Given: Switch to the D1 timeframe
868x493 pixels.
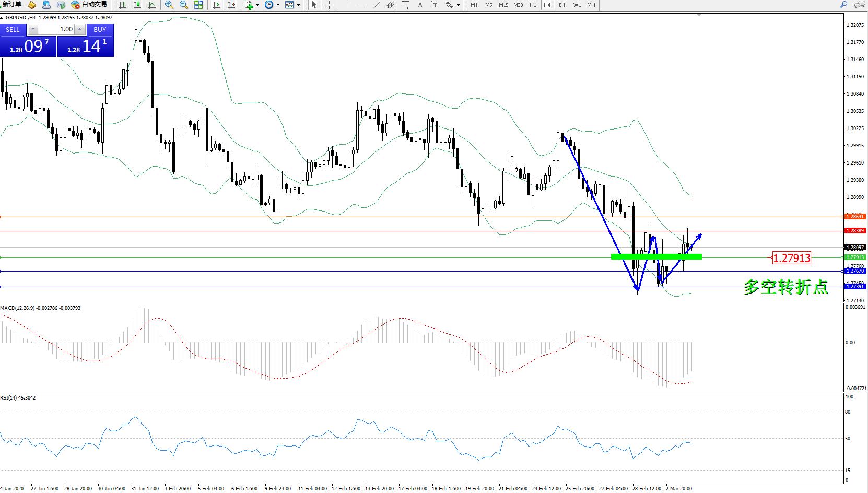Looking at the screenshot, I should pyautogui.click(x=562, y=5).
